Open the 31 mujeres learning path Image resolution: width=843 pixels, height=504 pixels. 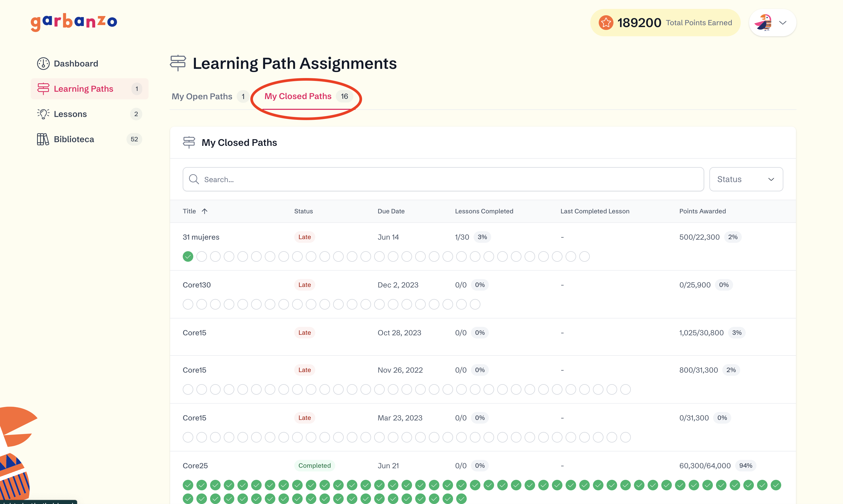[x=201, y=237]
